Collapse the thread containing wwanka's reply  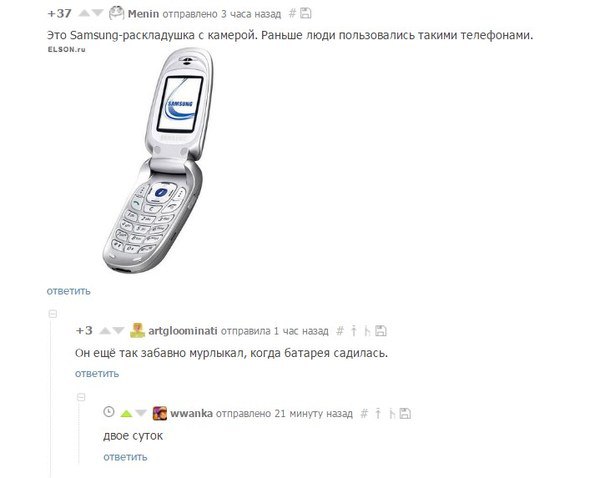pos(81,397)
